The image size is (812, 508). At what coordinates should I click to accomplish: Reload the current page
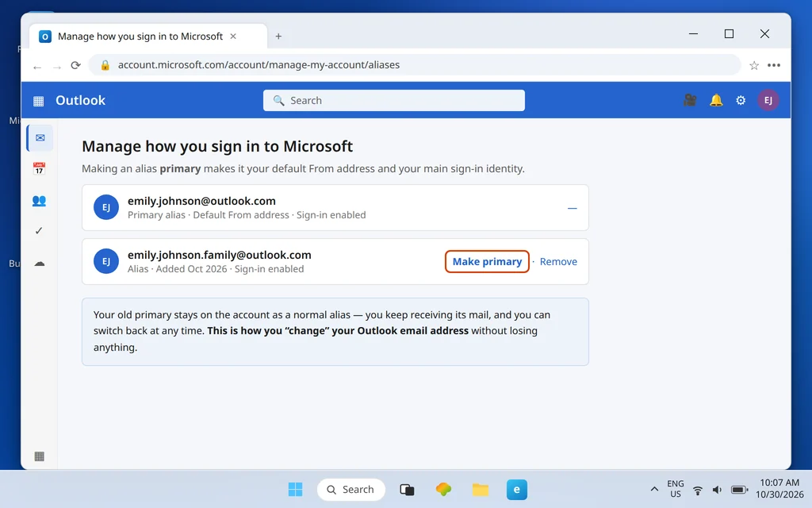tap(75, 65)
